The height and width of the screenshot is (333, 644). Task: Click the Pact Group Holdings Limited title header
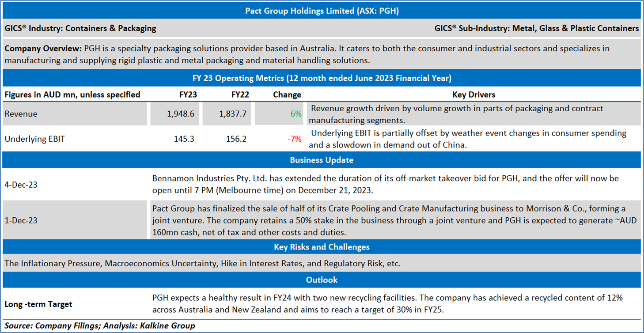[x=322, y=11]
